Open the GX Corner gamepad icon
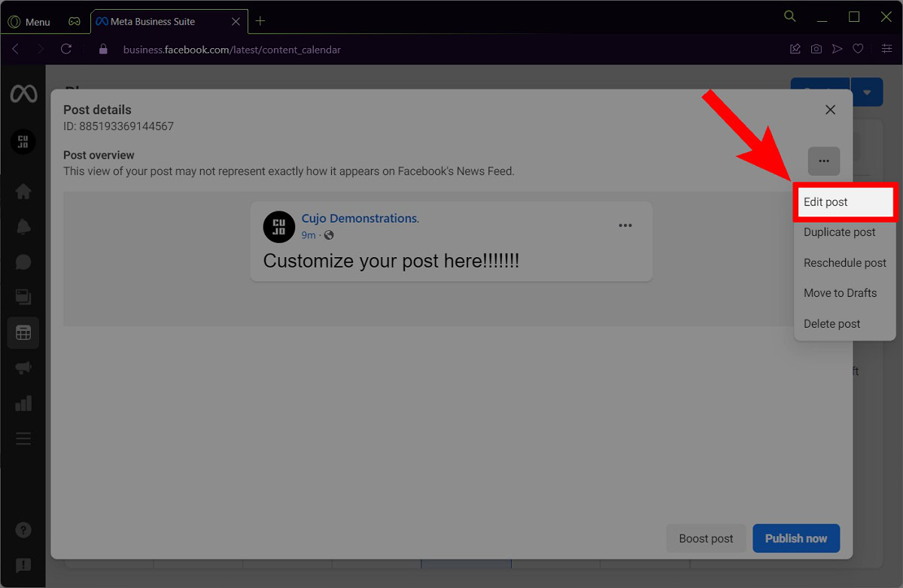 pyautogui.click(x=74, y=22)
